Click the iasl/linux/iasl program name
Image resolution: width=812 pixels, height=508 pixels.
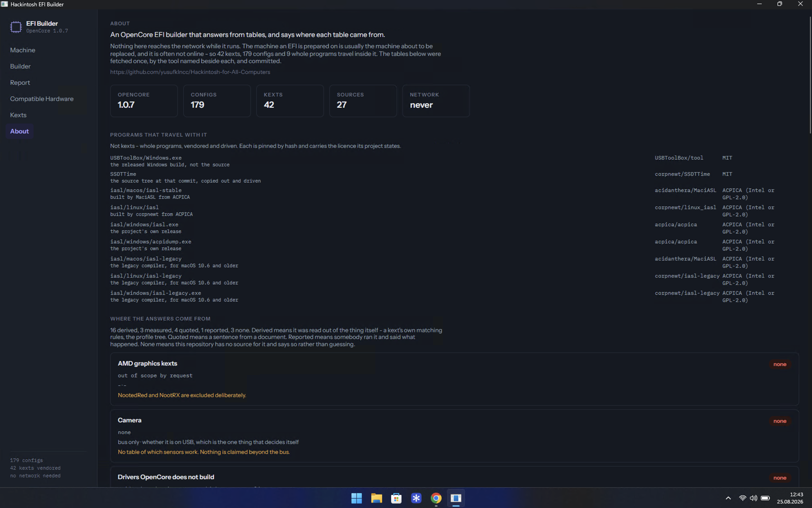click(x=134, y=208)
